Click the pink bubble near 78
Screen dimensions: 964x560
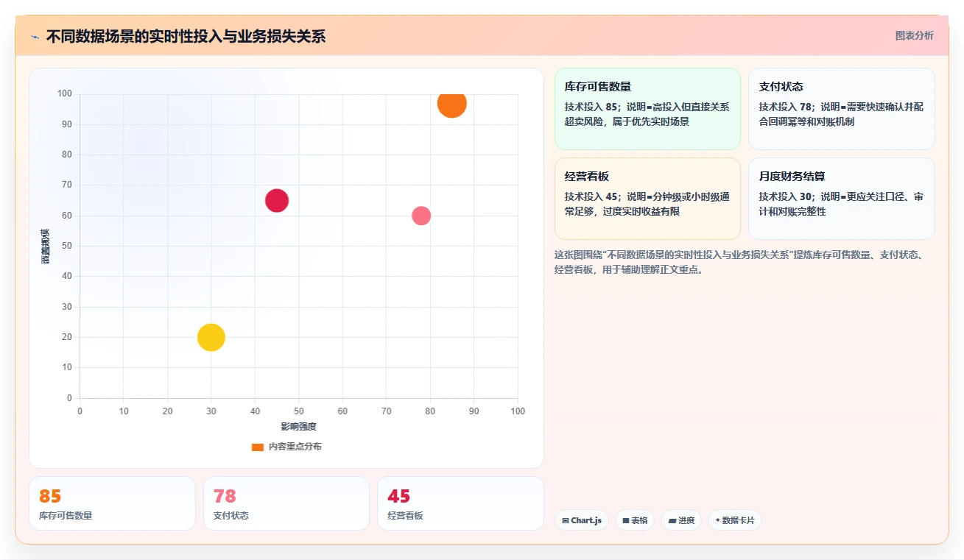click(421, 216)
